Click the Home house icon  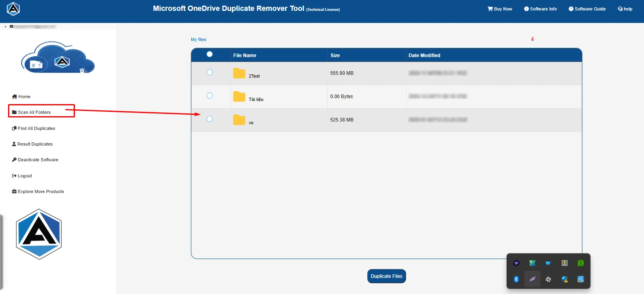coord(14,97)
